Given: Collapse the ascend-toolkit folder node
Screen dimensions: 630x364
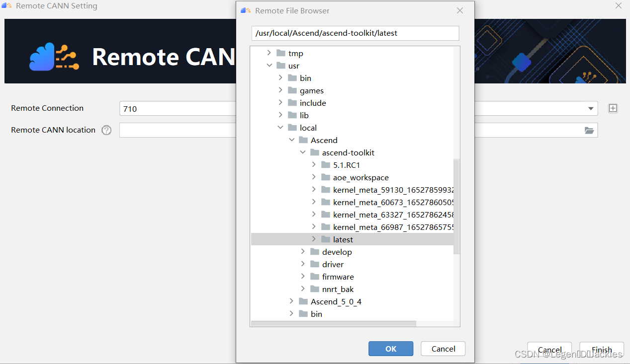Looking at the screenshot, I should (303, 152).
